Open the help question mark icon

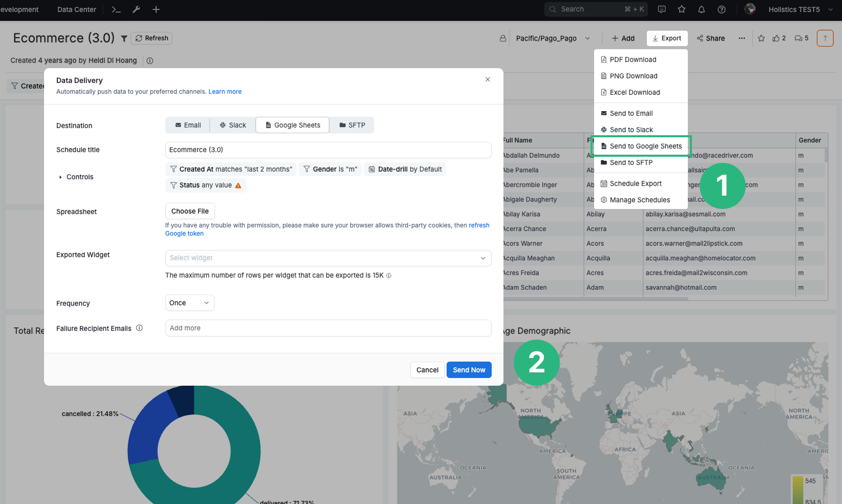point(722,9)
